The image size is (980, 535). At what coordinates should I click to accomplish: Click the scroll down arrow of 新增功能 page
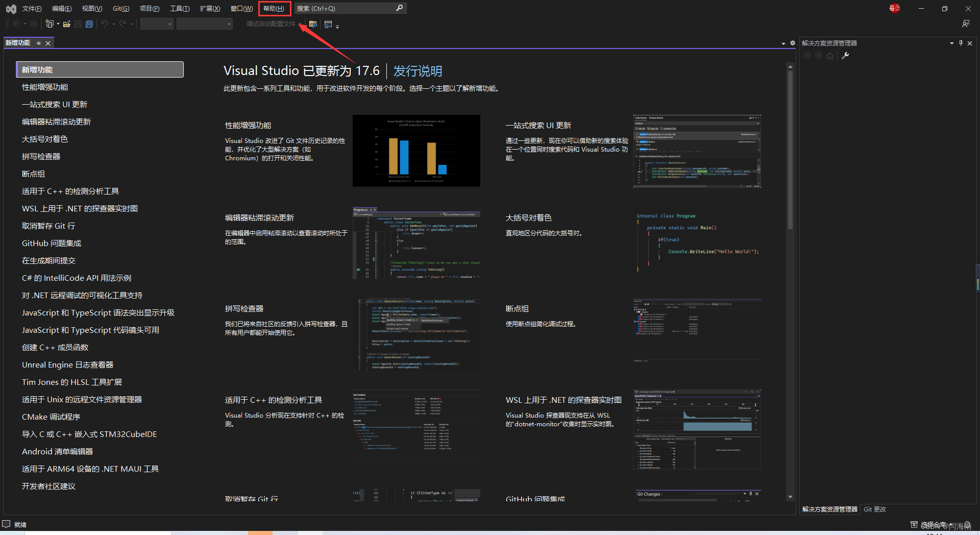[x=790, y=497]
